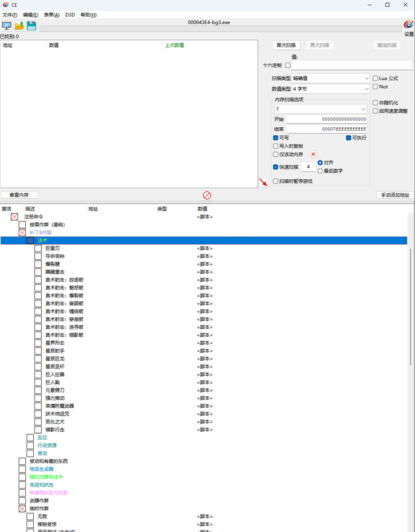Collapse the 注册命令 entry checkbox
415x532 pixels.
click(14, 217)
